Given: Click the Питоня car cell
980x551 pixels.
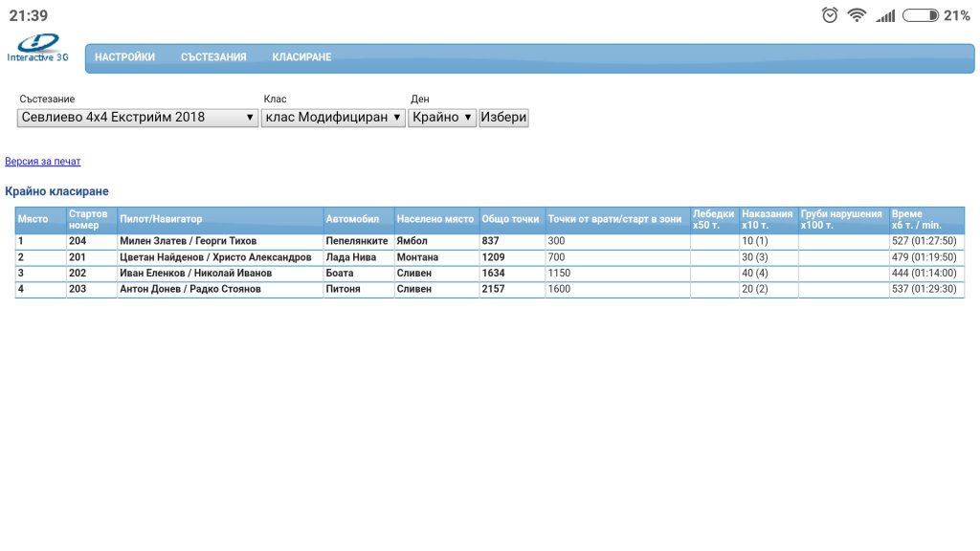Looking at the screenshot, I should pos(359,289).
